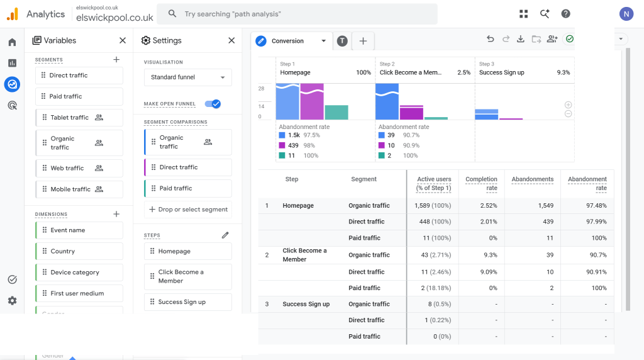Click the Analytics logo
644x360 pixels.
[13, 14]
